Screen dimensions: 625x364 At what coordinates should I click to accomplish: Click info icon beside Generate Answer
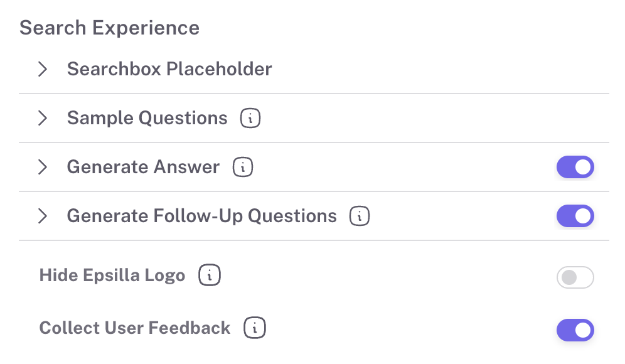(x=243, y=167)
